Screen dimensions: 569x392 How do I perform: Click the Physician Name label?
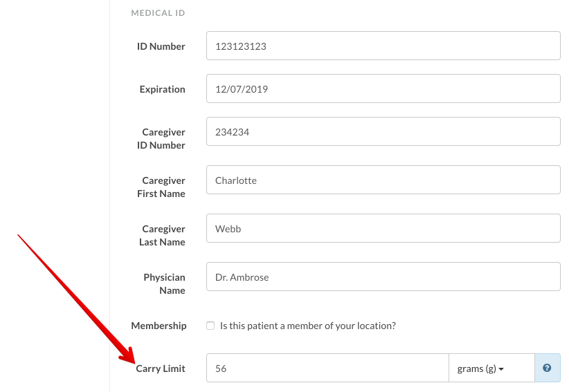(164, 283)
